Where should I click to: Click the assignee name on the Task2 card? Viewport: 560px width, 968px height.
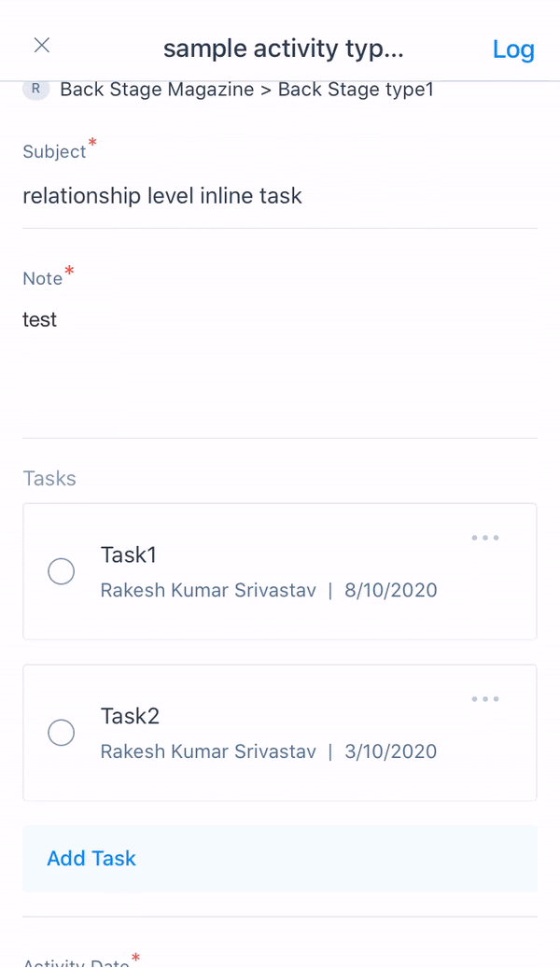pyautogui.click(x=208, y=751)
